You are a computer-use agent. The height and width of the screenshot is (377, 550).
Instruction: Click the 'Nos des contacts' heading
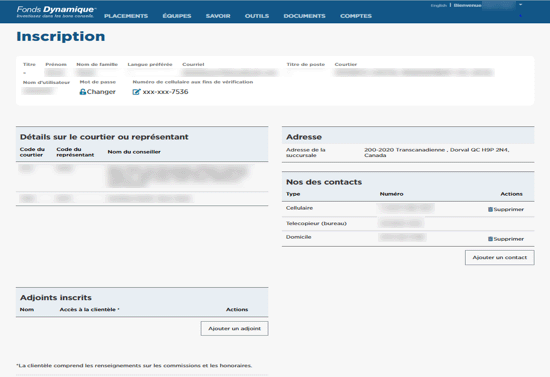[324, 182]
